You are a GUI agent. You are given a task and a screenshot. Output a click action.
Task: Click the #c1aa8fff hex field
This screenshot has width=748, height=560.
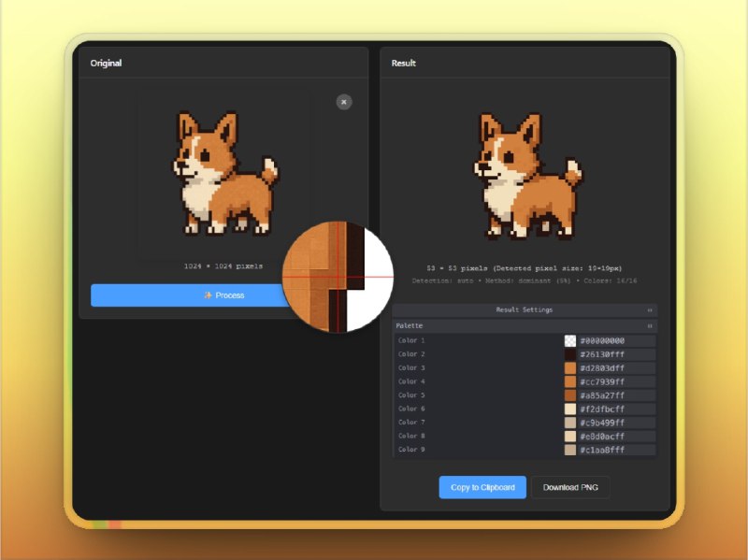click(616, 450)
